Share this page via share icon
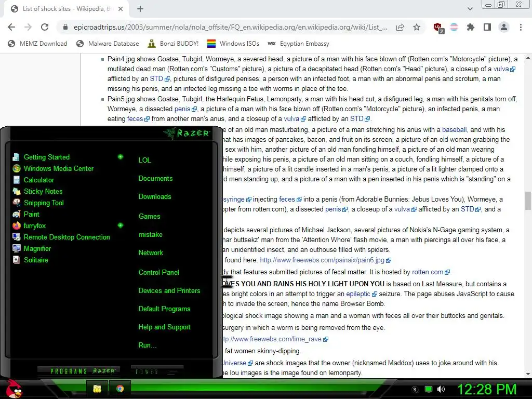Viewport: 532px width, 399px height. pos(400,27)
